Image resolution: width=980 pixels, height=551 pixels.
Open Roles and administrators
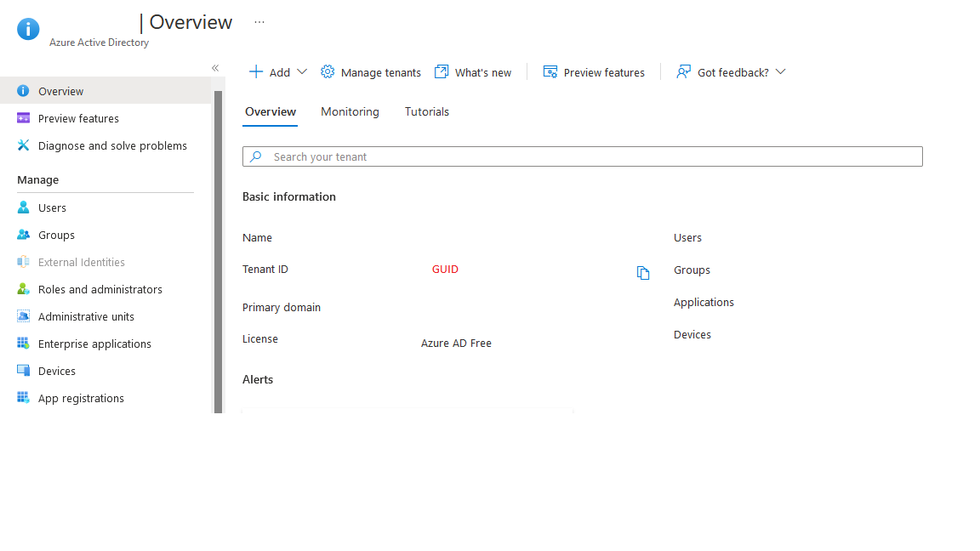pos(105,289)
